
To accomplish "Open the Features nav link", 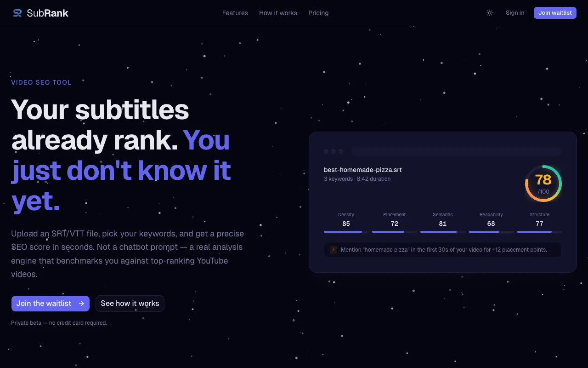I will click(235, 13).
